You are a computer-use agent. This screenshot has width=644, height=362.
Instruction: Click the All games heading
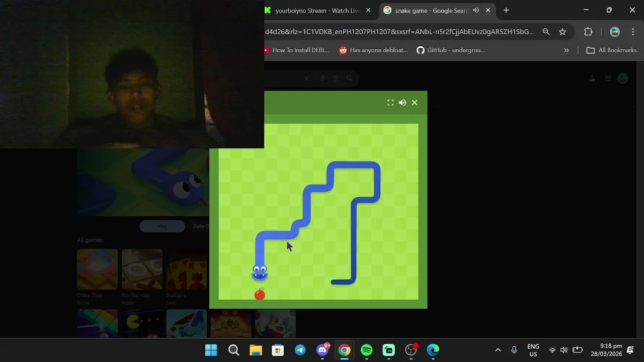coord(90,240)
